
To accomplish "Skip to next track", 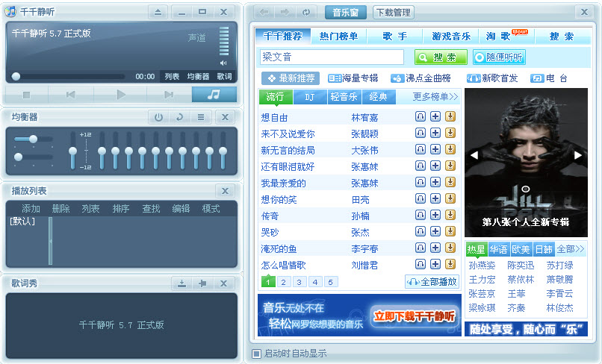I will 169,95.
